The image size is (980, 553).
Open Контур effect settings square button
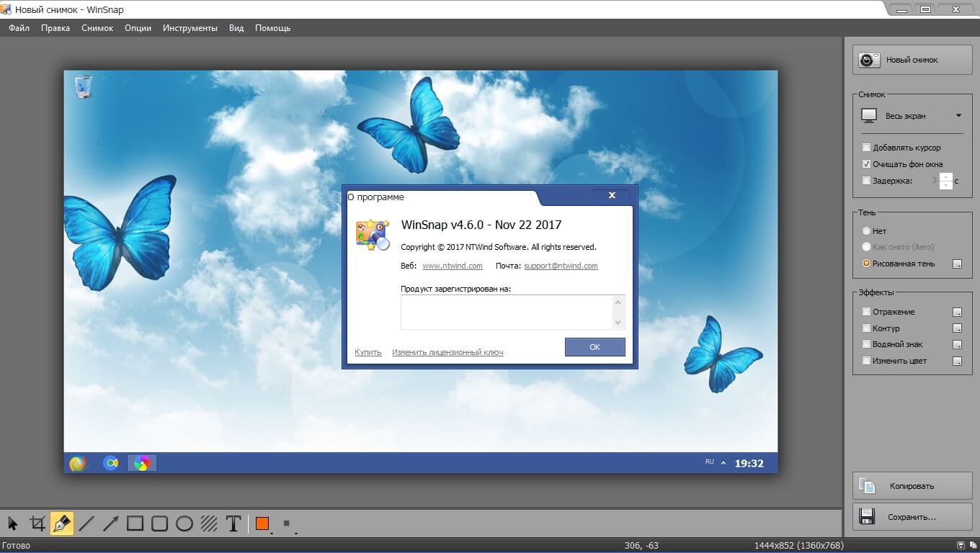[x=957, y=329]
